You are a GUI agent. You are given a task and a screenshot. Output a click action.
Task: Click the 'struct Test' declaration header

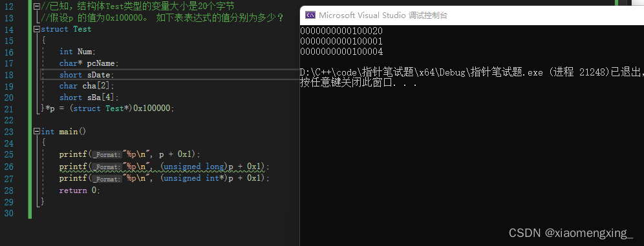66,29
